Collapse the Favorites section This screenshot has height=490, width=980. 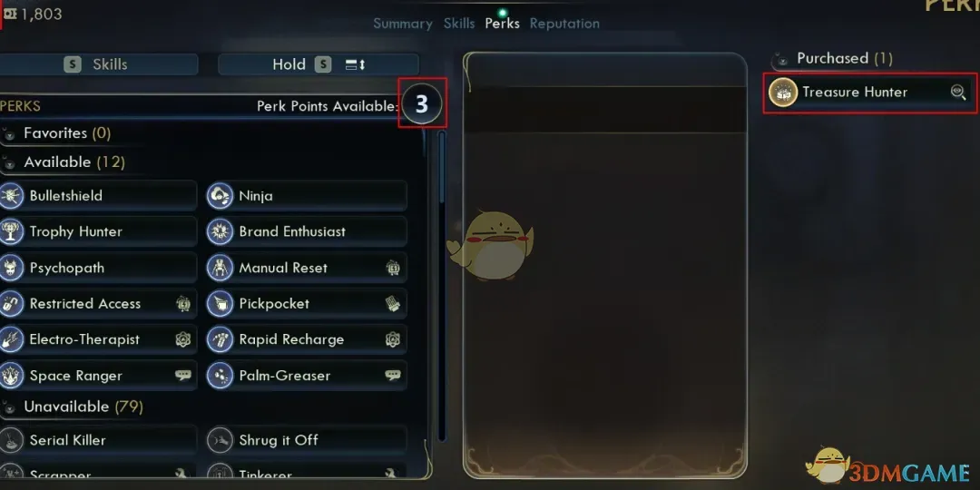(10, 134)
